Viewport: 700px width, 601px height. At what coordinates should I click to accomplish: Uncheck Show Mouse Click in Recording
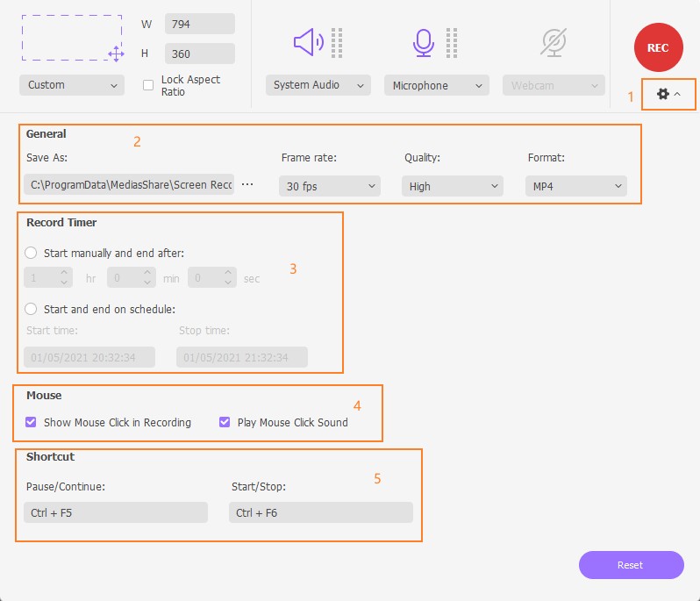(32, 422)
